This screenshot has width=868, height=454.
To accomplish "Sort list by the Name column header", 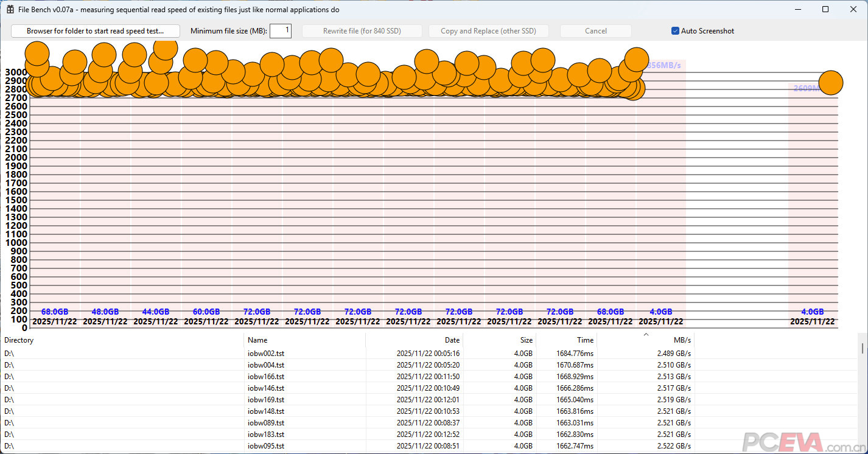I will (304, 340).
